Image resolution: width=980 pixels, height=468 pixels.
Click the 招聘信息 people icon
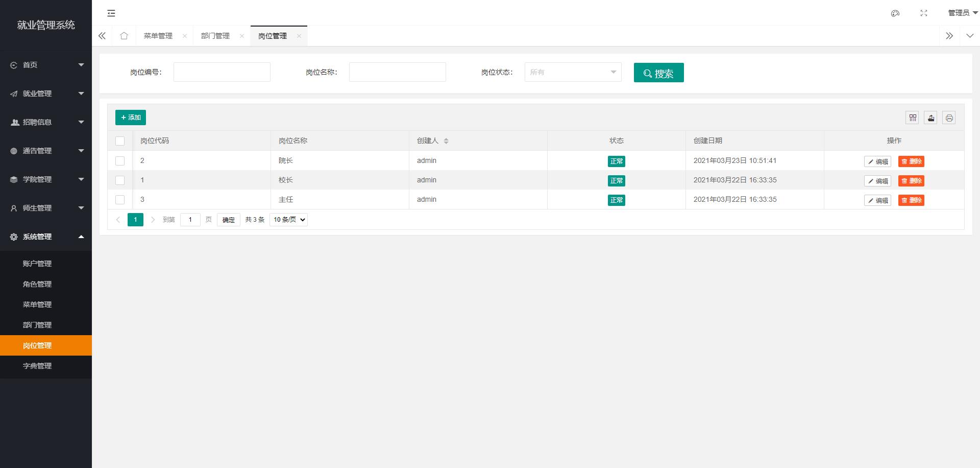(x=15, y=123)
